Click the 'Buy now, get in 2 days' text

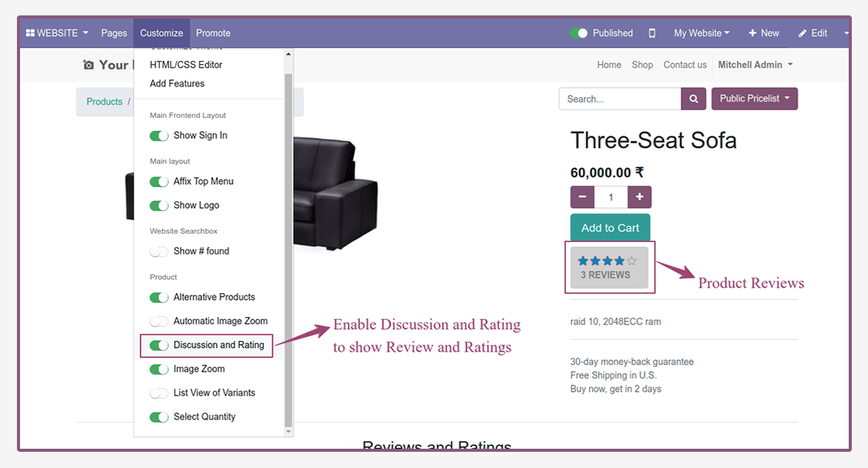[616, 389]
